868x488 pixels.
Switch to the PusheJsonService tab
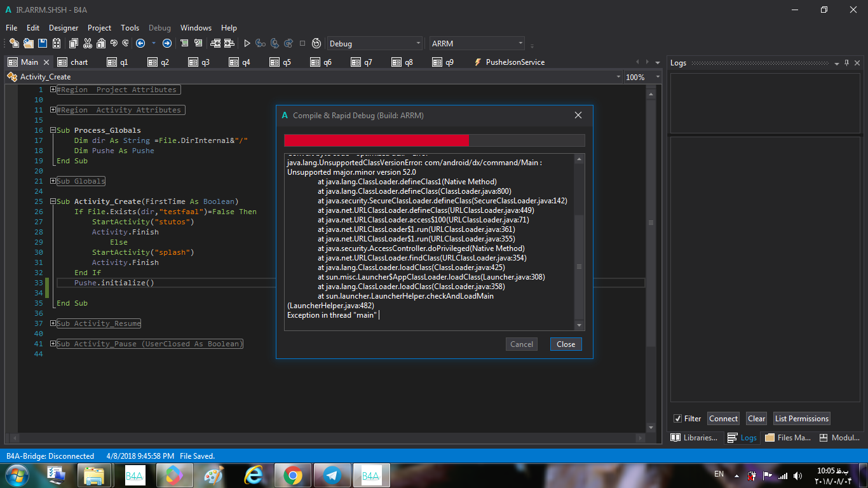point(515,62)
